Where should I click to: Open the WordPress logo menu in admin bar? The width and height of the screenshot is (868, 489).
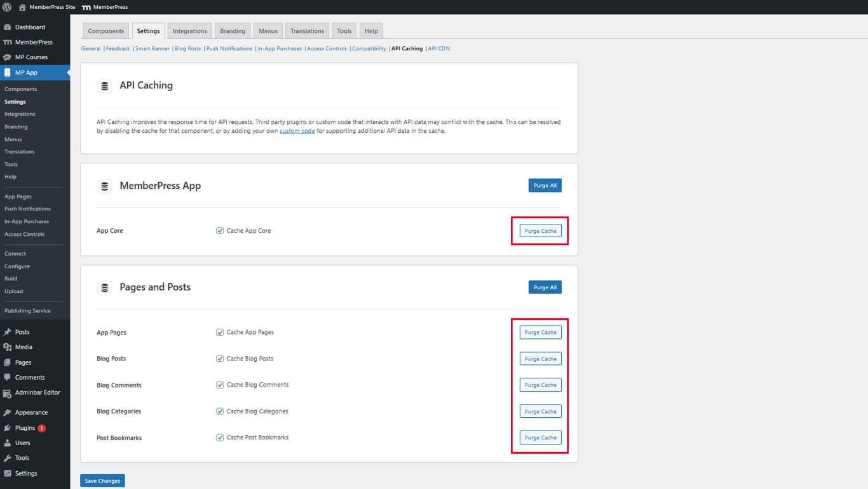point(7,6)
